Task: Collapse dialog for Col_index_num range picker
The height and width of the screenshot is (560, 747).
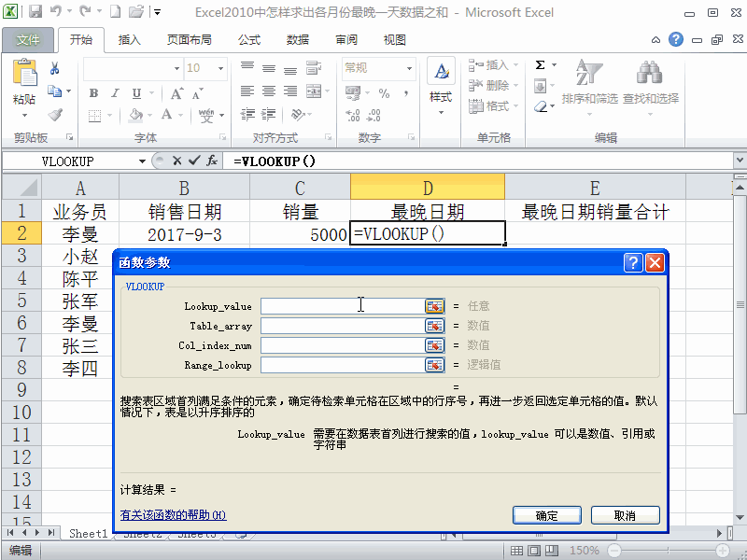Action: point(434,345)
